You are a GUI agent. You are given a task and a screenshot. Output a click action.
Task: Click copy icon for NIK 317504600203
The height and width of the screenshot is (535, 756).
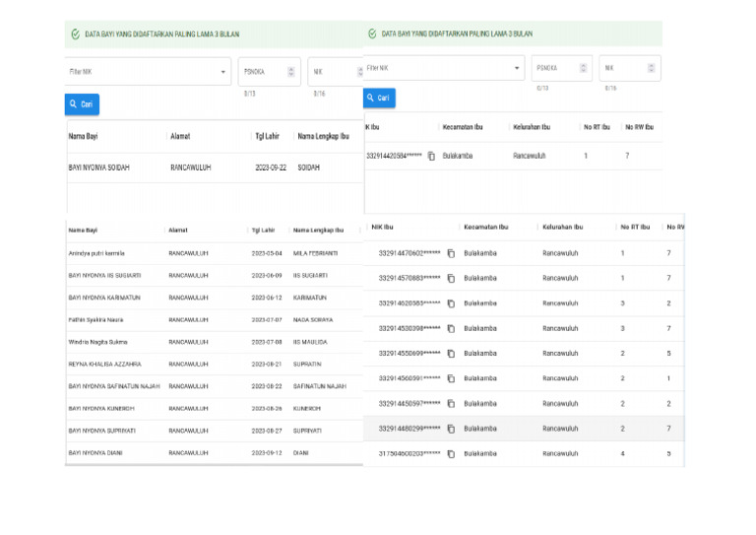451,454
